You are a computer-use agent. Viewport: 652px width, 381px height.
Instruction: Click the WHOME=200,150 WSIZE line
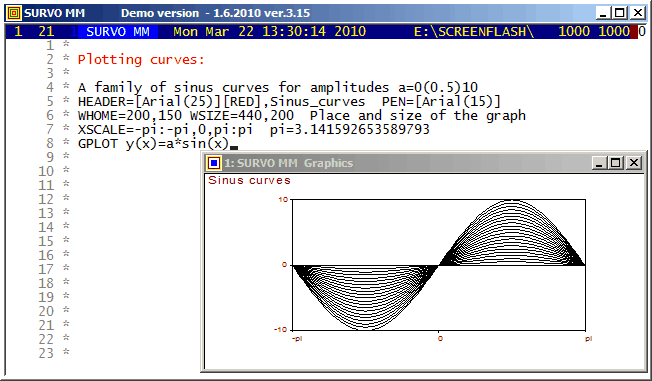(301, 116)
